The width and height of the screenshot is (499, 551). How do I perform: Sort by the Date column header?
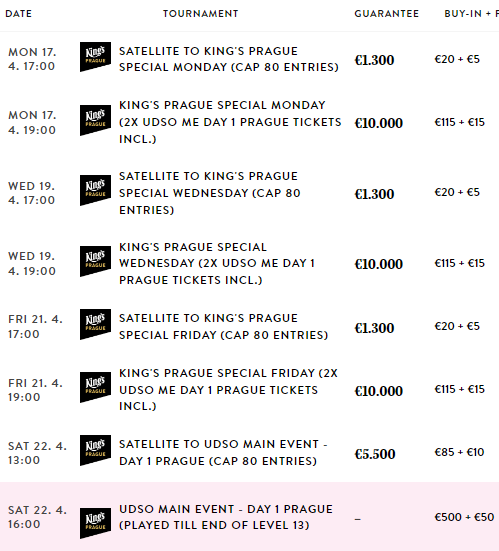click(19, 14)
